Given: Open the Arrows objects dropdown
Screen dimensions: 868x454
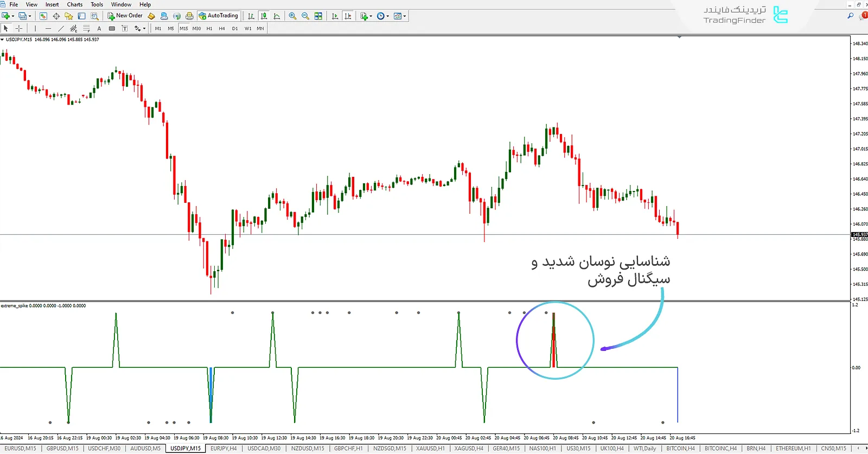Looking at the screenshot, I should coord(140,28).
